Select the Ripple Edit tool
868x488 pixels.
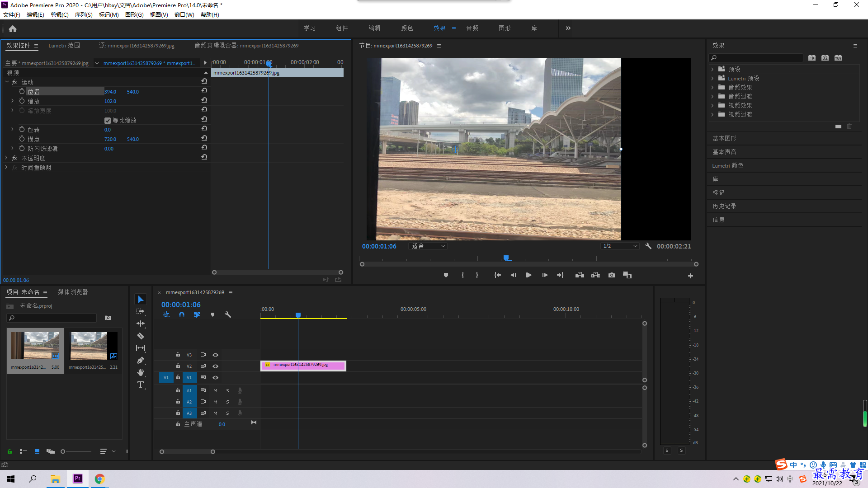(x=141, y=324)
